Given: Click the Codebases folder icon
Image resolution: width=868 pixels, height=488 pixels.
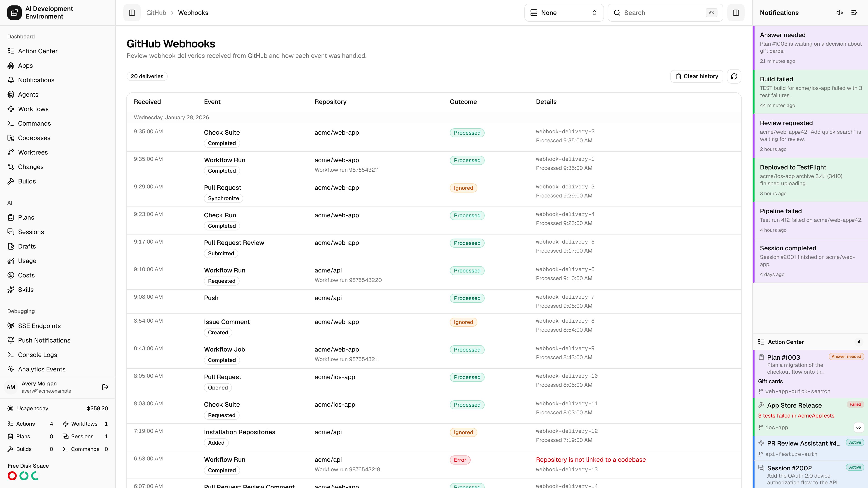Looking at the screenshot, I should (11, 138).
